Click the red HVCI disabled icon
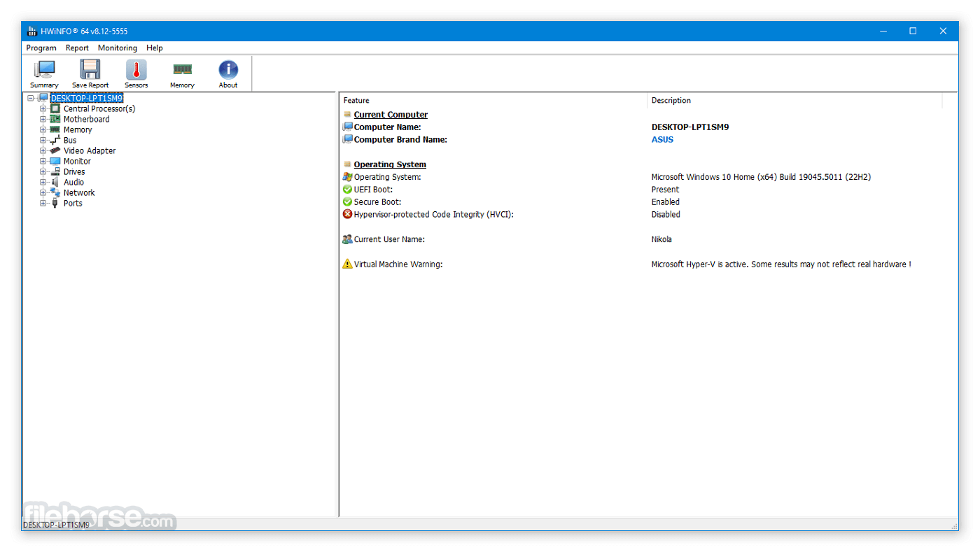Screen dimensions: 980x552 347,214
